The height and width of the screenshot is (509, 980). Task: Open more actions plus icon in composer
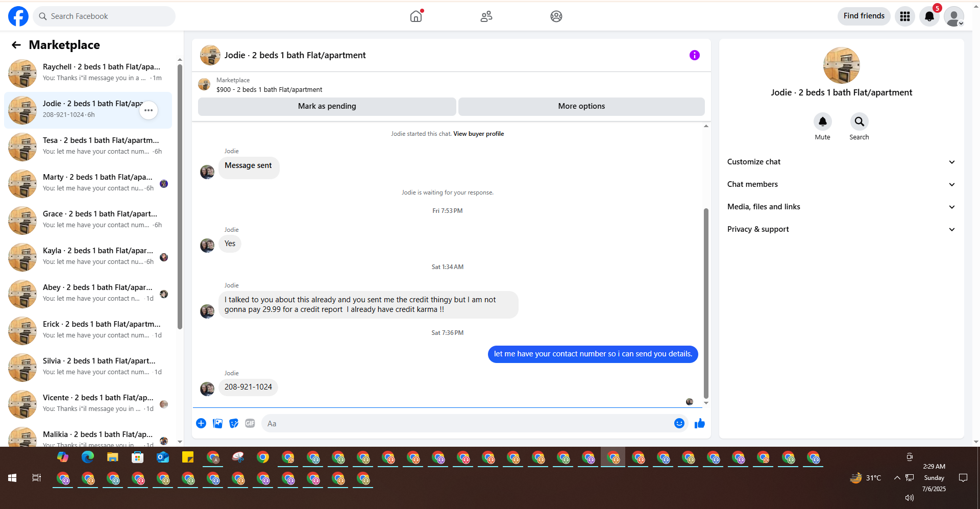coord(201,423)
